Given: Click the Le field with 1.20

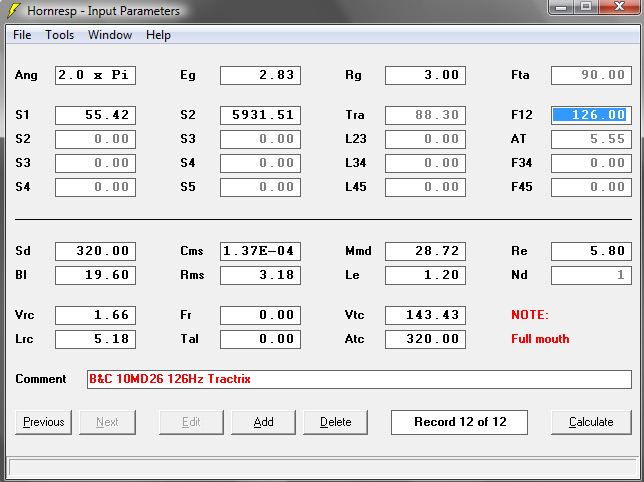Looking at the screenshot, I should 426,275.
